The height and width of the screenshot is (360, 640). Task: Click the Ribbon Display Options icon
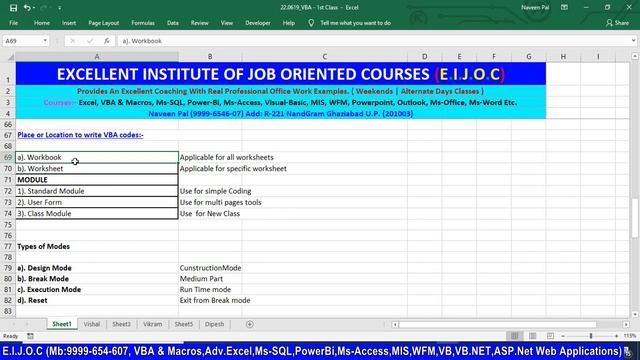[564, 7]
